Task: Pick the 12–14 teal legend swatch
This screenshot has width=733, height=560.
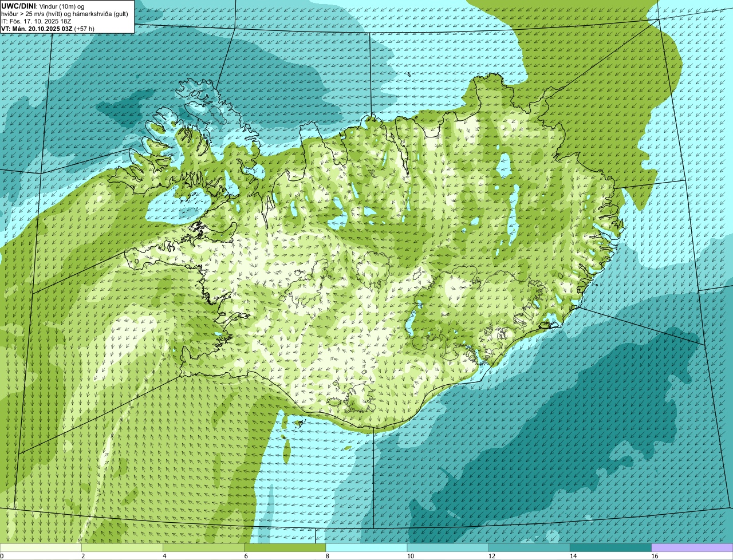Action: click(529, 547)
